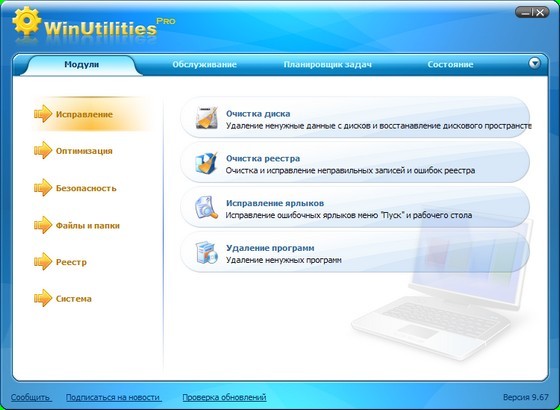
Task: Open the Очистка реестра cube icon
Action: 206,163
